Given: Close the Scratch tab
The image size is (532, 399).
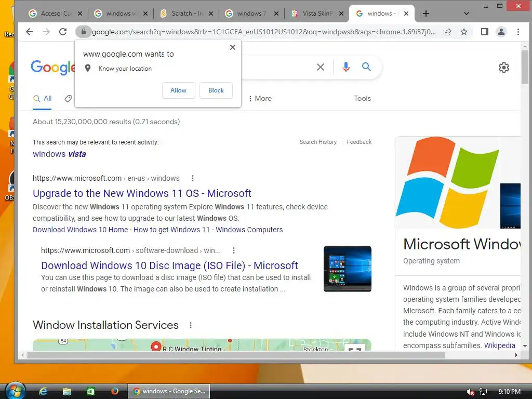Looking at the screenshot, I should click(x=211, y=14).
